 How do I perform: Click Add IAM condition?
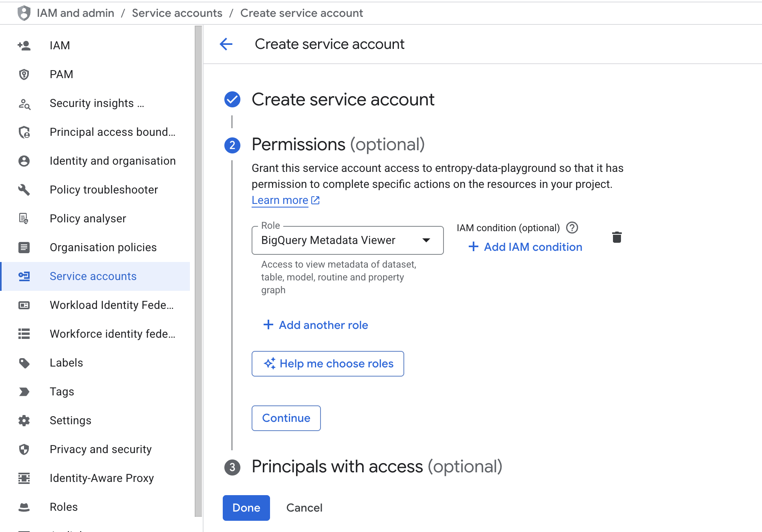525,247
